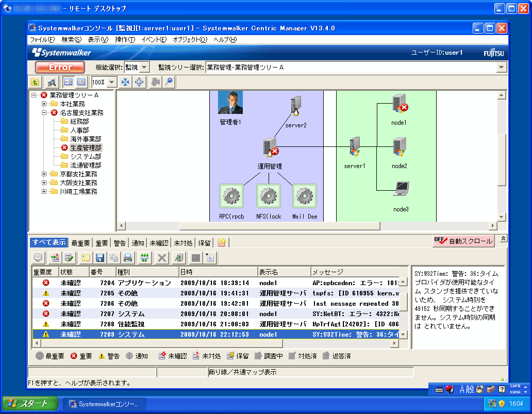Select the 運用管理 server icon on map
This screenshot has height=414, width=532.
click(x=271, y=147)
